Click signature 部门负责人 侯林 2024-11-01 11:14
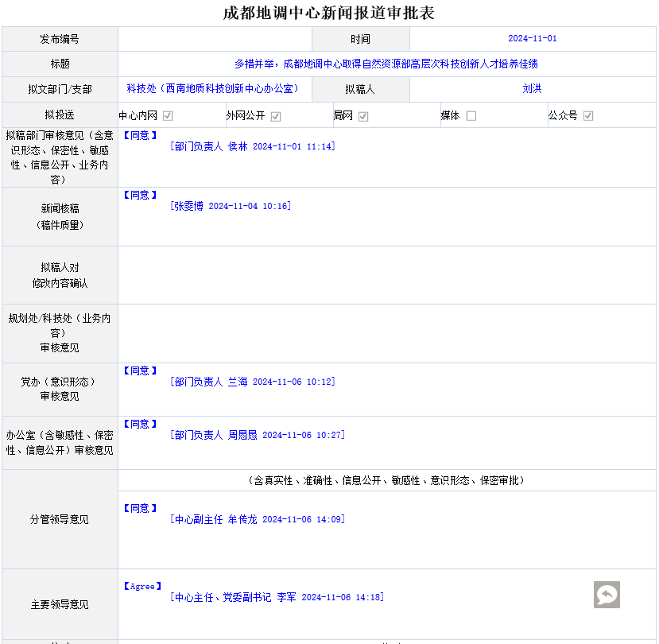This screenshot has height=644, width=659. [x=253, y=146]
